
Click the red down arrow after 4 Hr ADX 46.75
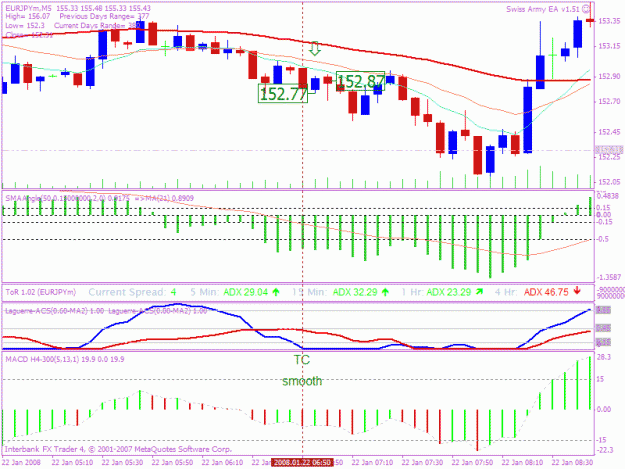pyautogui.click(x=577, y=291)
